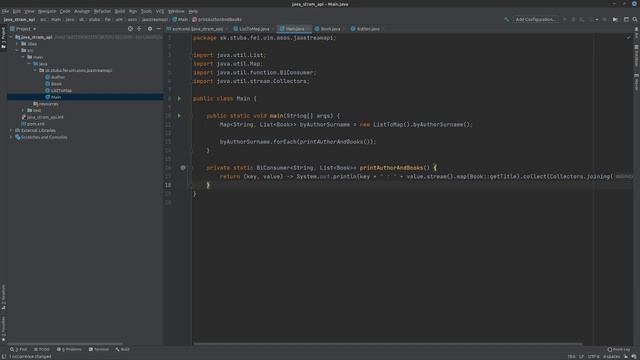Collapse the sk.stuba.fei.uim.asos.javastreamapi package
The width and height of the screenshot is (640, 360).
pyautogui.click(x=35, y=70)
